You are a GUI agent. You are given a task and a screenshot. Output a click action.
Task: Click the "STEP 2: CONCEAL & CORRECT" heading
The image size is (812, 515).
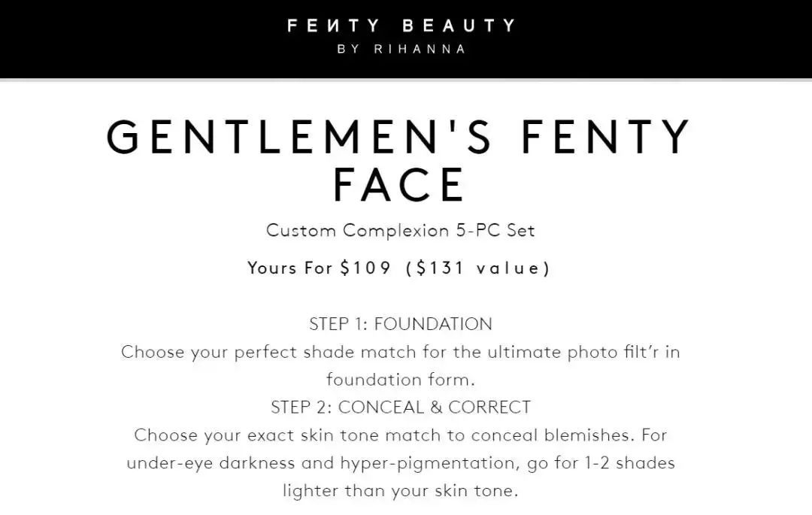(x=401, y=407)
